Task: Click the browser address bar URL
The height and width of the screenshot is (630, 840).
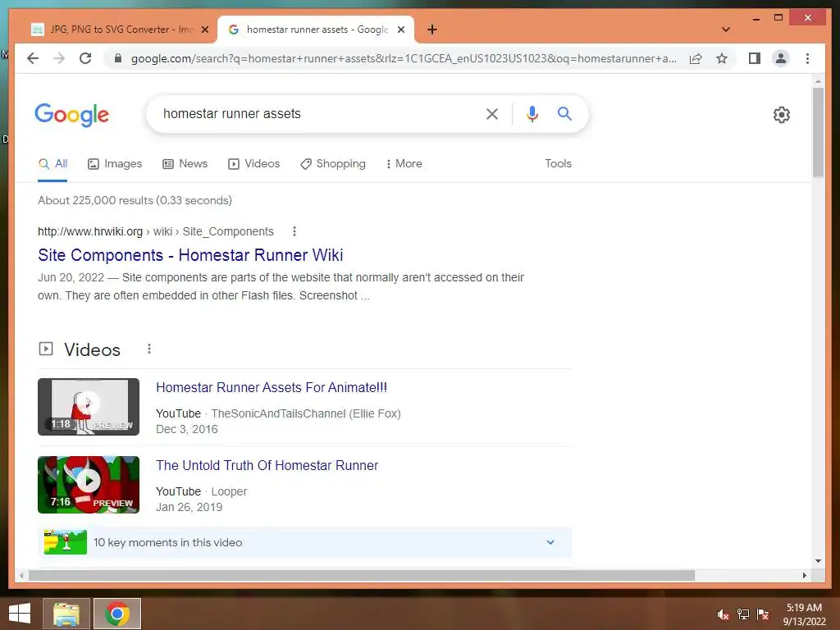Action: [x=403, y=58]
